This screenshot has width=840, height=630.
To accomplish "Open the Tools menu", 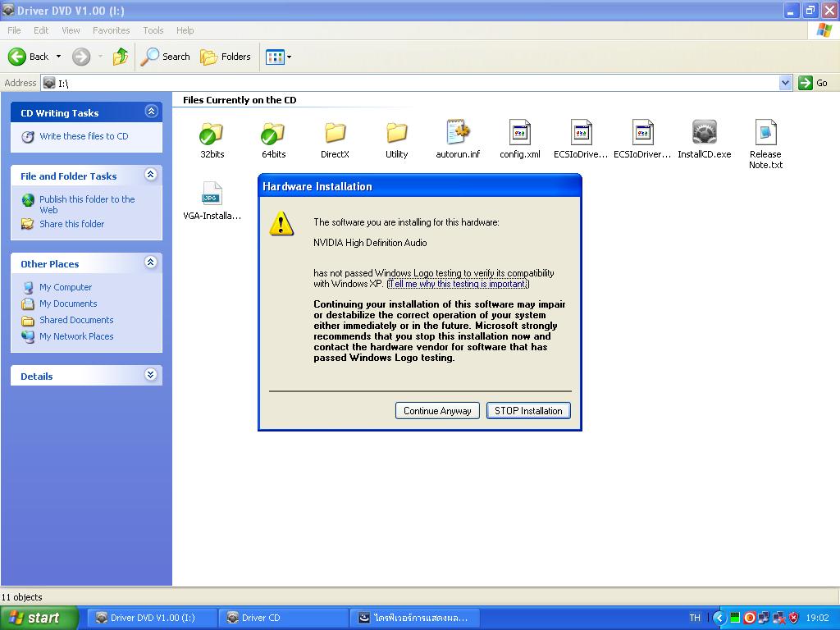I will click(x=153, y=30).
